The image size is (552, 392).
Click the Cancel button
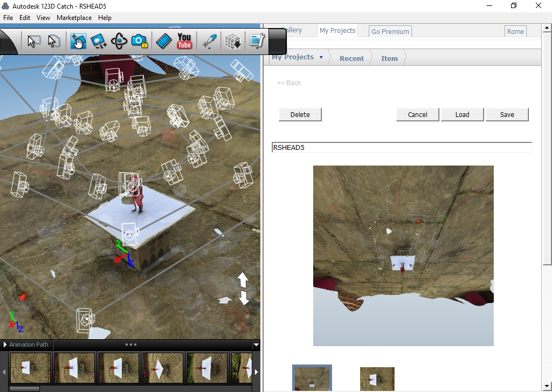418,114
